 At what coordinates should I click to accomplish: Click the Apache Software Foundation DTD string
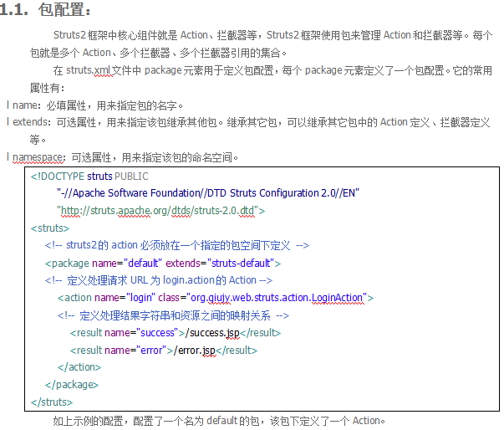(208, 193)
